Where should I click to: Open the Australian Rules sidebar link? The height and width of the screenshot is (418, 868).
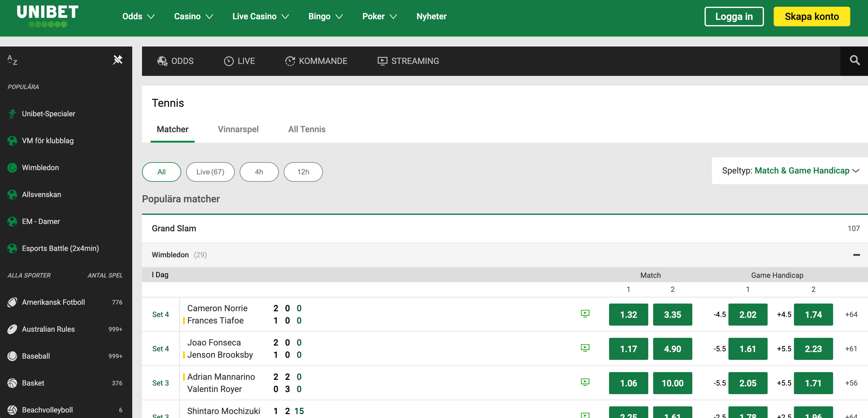48,330
